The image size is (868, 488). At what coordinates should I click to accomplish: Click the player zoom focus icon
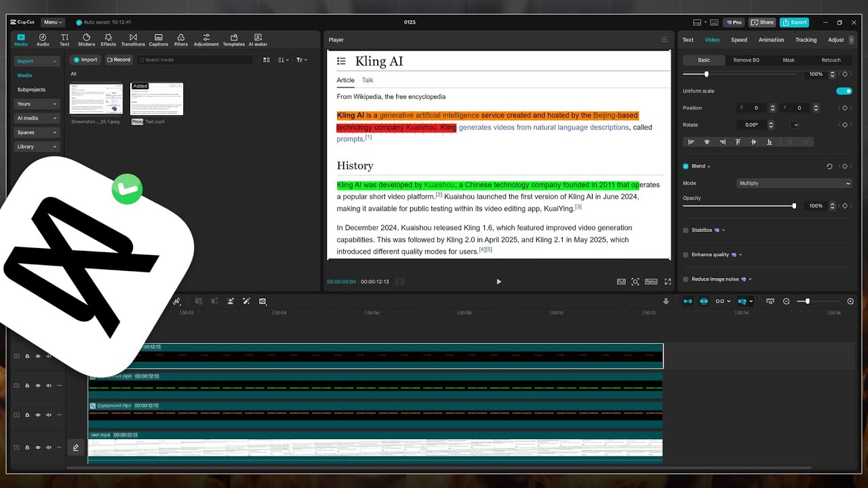tap(635, 281)
